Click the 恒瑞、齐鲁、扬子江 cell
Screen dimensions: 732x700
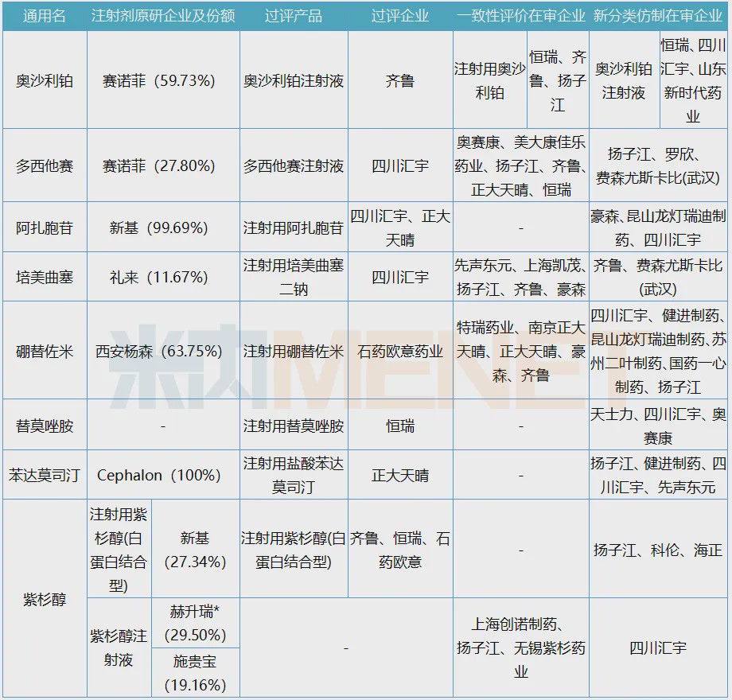558,80
